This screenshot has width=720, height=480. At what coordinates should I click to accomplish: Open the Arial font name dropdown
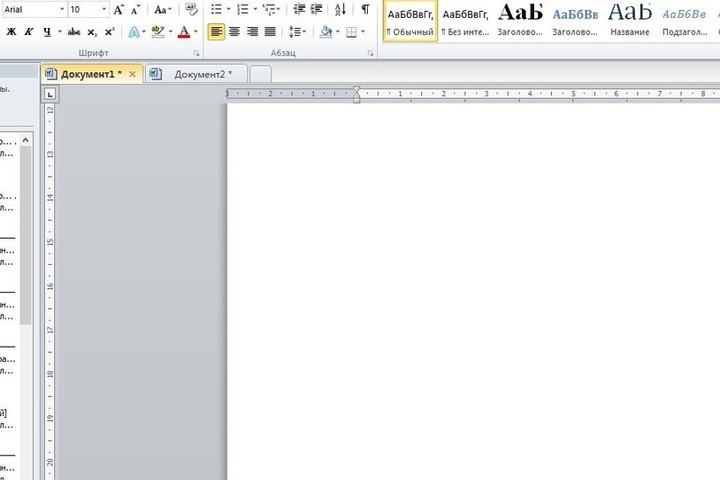tap(60, 10)
